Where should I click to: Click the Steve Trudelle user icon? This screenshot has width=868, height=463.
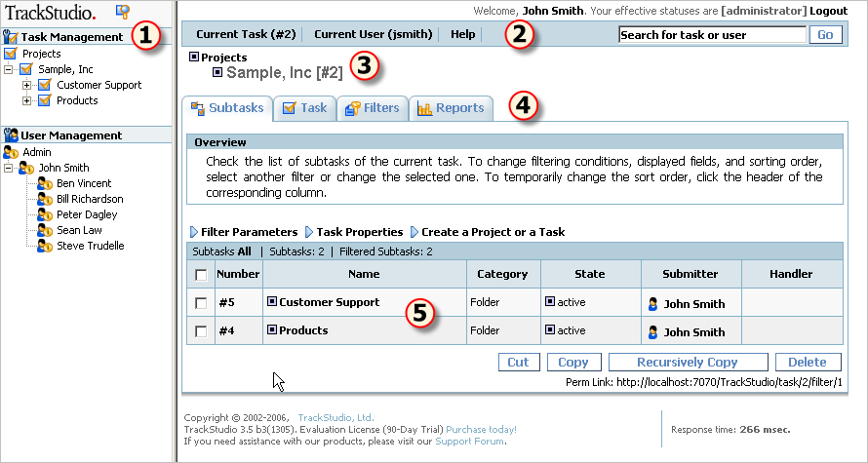(45, 246)
